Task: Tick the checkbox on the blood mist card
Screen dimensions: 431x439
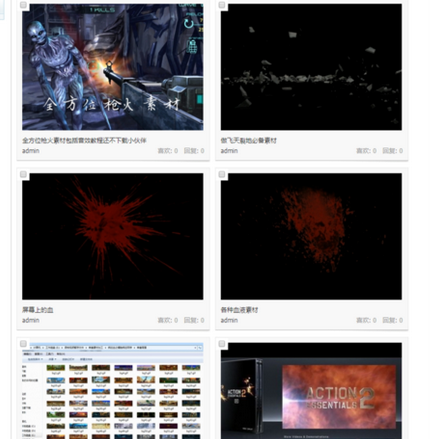Action: click(222, 174)
